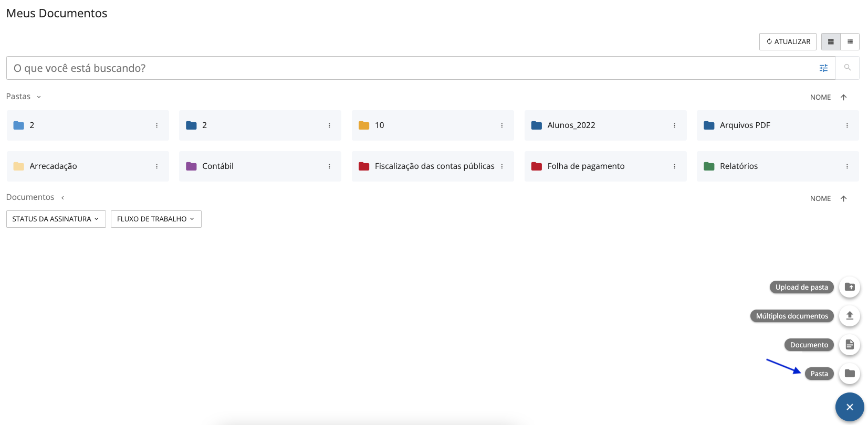Open advanced search filter options icon
Image resolution: width=868 pixels, height=425 pixels.
click(823, 68)
